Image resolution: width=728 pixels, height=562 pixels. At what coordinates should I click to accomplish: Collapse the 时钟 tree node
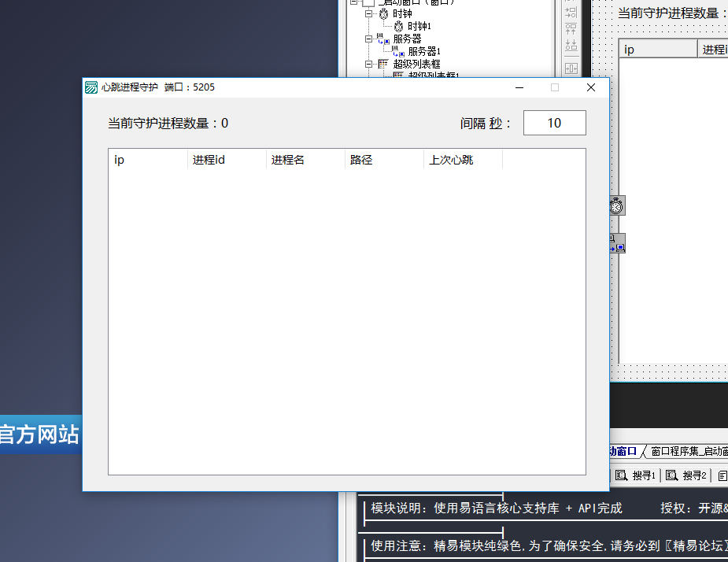point(369,14)
